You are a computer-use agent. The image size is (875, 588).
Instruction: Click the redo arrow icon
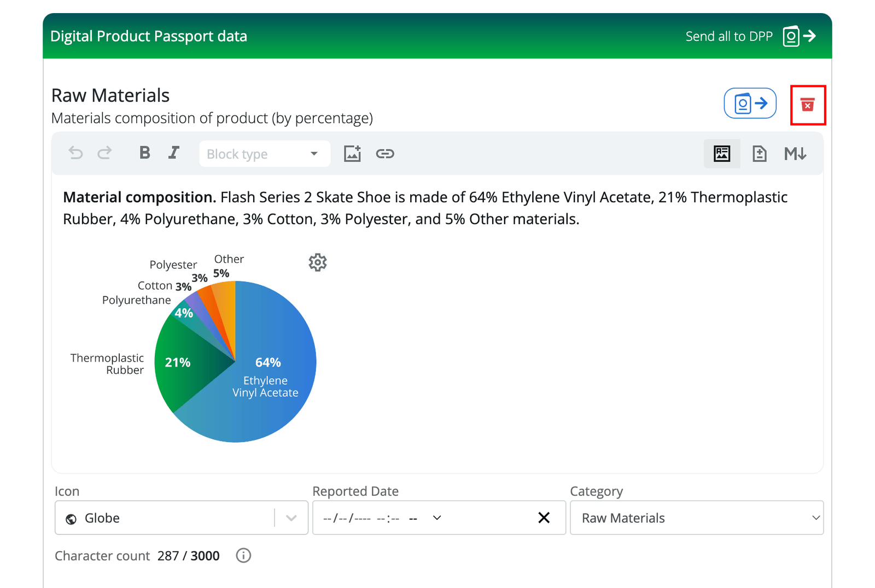click(104, 154)
